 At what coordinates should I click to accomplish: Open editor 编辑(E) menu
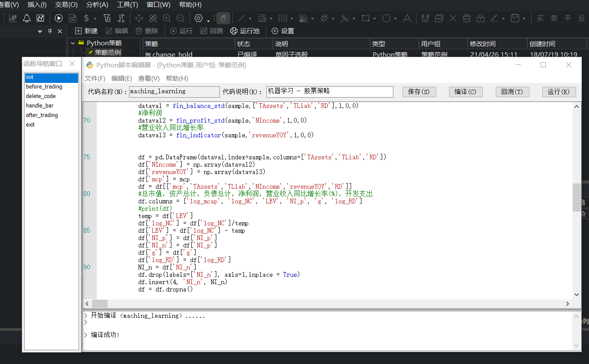pos(122,79)
